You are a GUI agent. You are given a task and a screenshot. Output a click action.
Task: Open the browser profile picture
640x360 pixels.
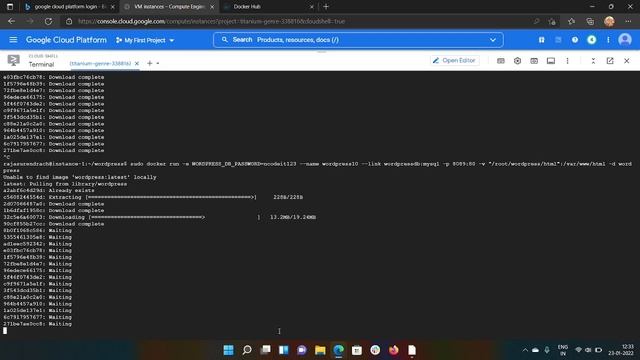click(609, 21)
